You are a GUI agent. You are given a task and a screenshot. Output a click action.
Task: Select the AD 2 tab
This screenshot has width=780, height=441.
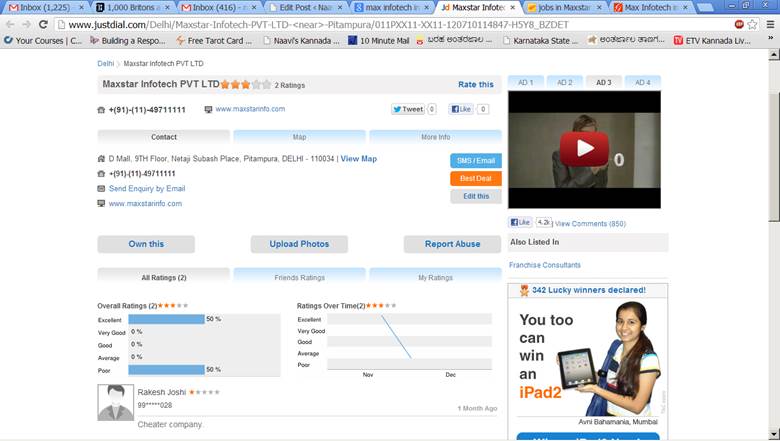[x=565, y=83]
